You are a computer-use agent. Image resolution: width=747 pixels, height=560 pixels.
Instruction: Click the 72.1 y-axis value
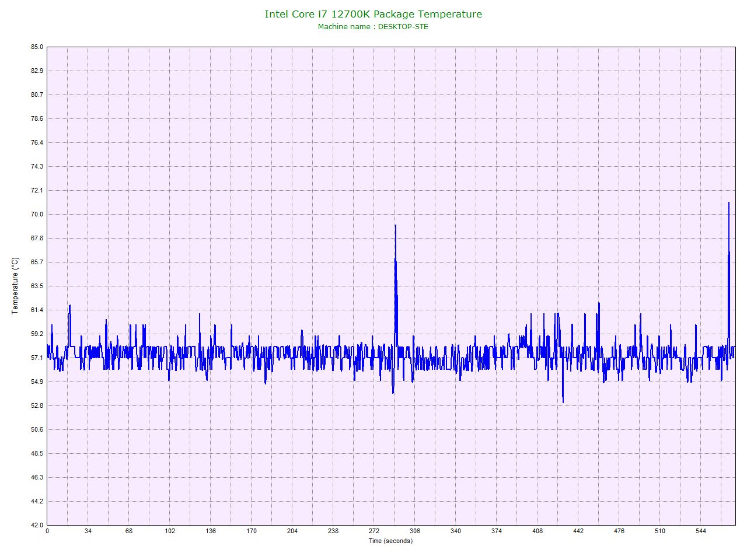click(x=37, y=190)
